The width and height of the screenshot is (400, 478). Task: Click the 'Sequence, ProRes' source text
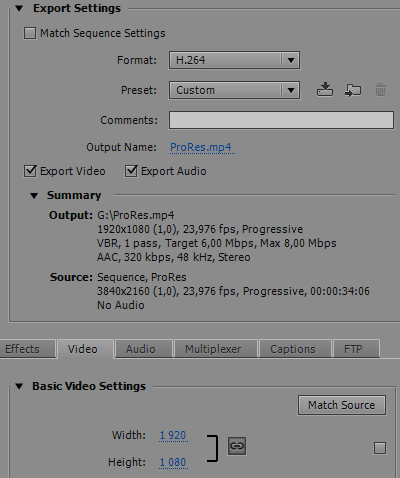[x=142, y=277]
